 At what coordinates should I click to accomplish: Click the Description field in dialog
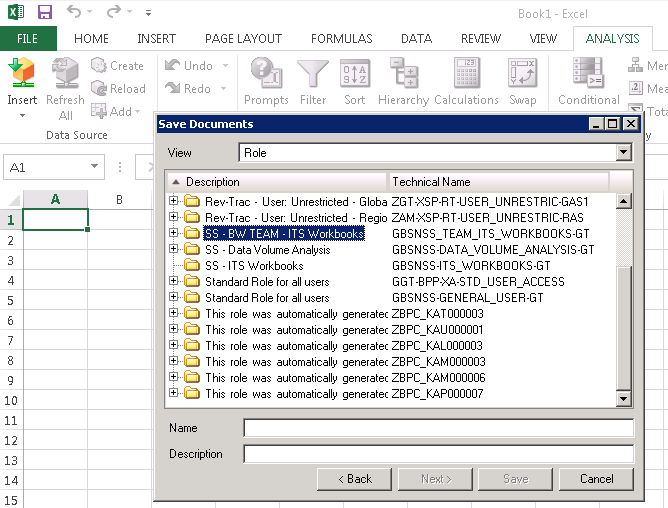click(x=438, y=454)
